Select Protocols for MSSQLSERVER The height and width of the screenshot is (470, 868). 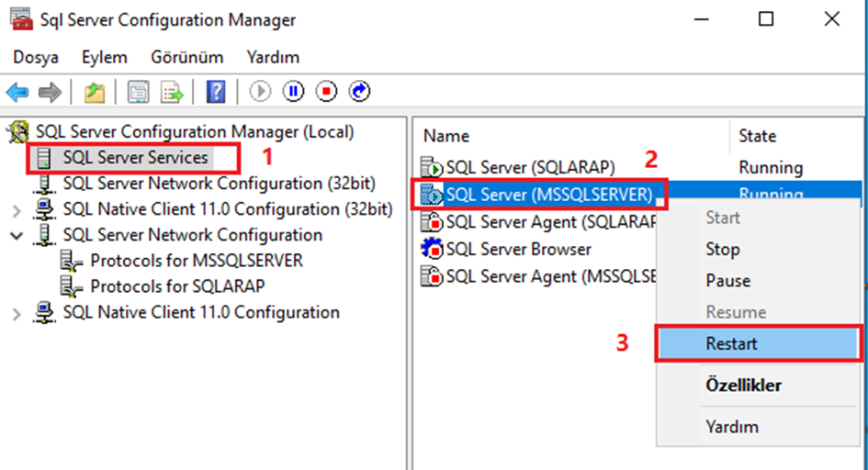[x=197, y=261]
